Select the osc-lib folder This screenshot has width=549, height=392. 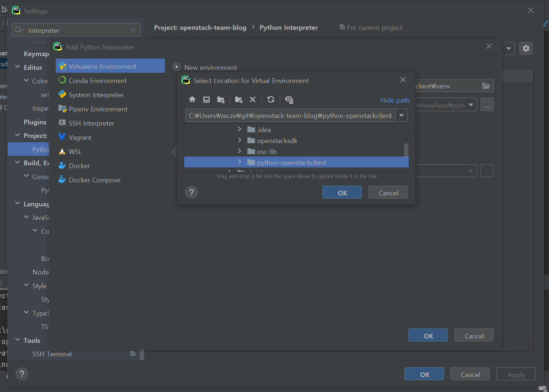point(296,151)
